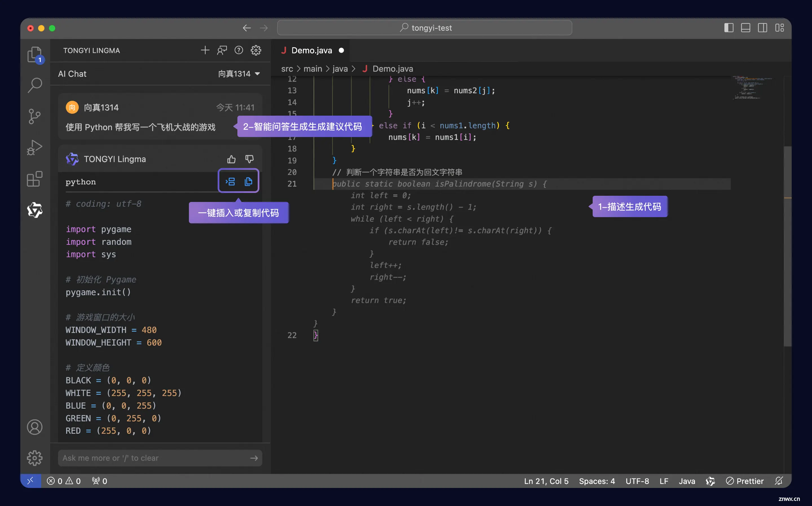Open the Tongyi Lingma status bar icon
The image size is (812, 506).
710,481
